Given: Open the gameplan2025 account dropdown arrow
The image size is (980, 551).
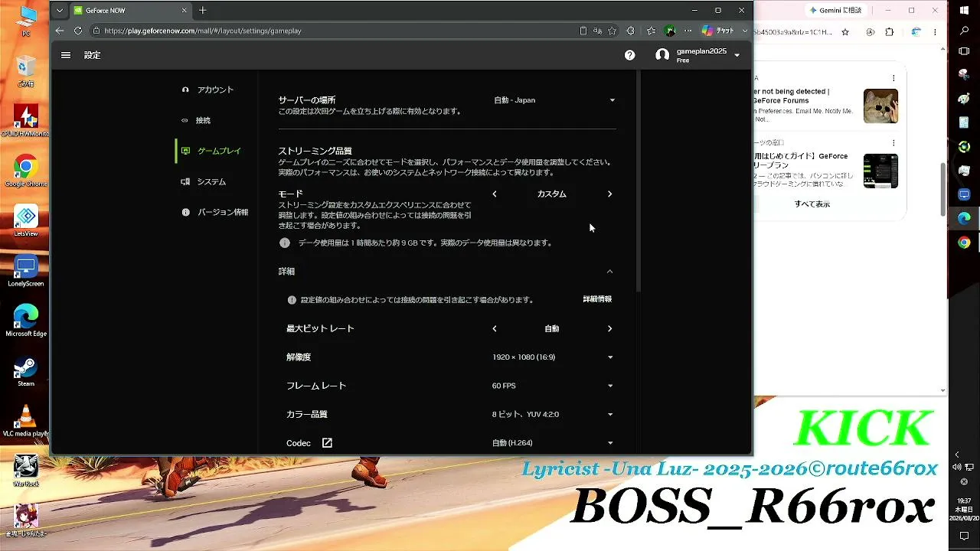Looking at the screenshot, I should pos(737,55).
